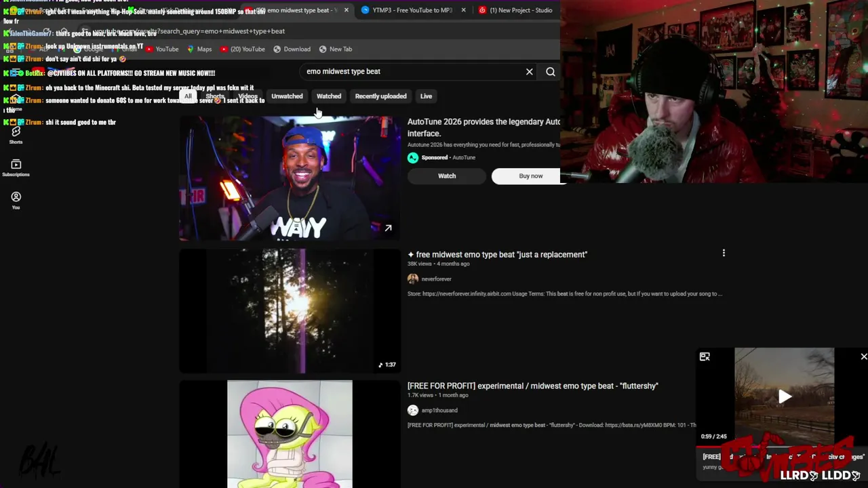Image resolution: width=868 pixels, height=488 pixels.
Task: Click the Watch button on AutoTune ad
Action: [447, 176]
